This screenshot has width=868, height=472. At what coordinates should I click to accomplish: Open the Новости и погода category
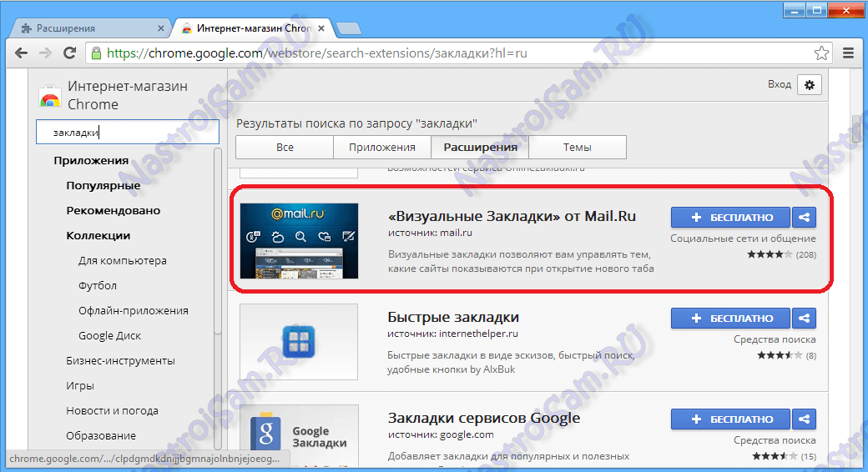coord(113,410)
